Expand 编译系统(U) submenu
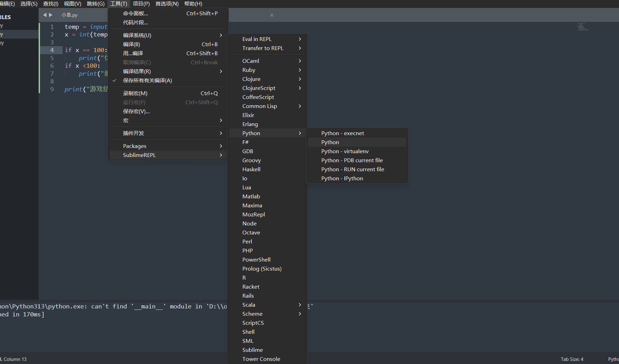619x364 pixels. point(167,35)
